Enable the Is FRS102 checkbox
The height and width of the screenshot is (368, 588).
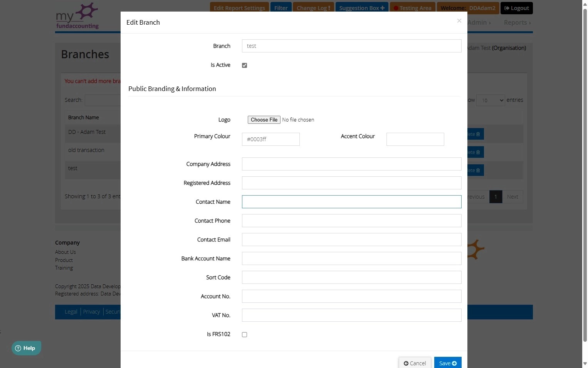click(x=244, y=334)
